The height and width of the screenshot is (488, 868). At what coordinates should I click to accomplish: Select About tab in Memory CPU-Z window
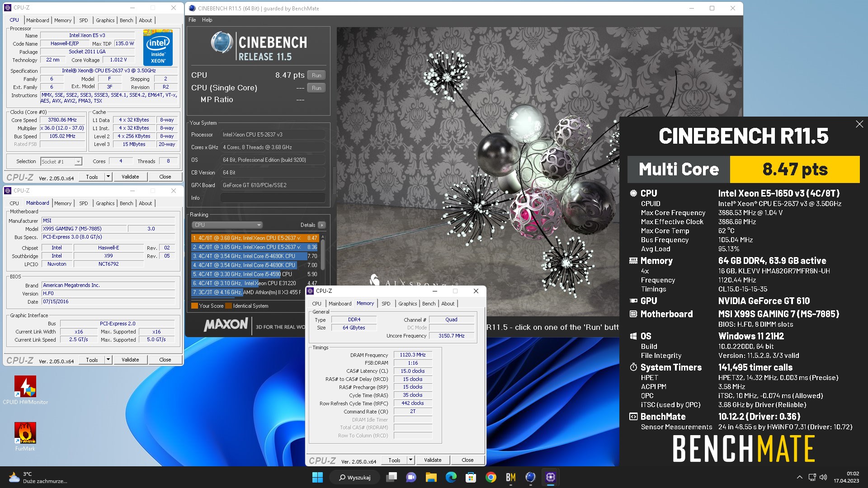click(x=448, y=304)
